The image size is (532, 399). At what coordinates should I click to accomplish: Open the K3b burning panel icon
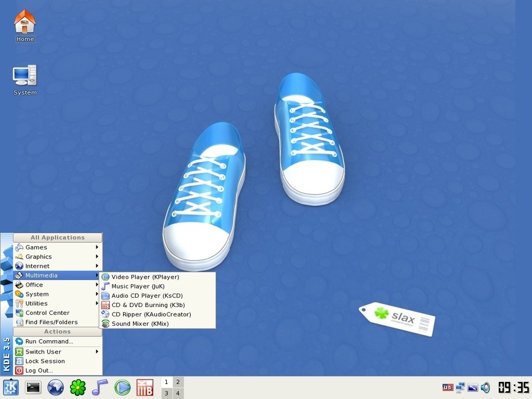[x=145, y=387]
